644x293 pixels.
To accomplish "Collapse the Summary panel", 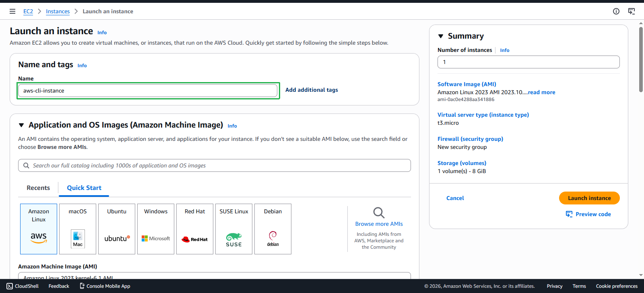I will [x=441, y=36].
